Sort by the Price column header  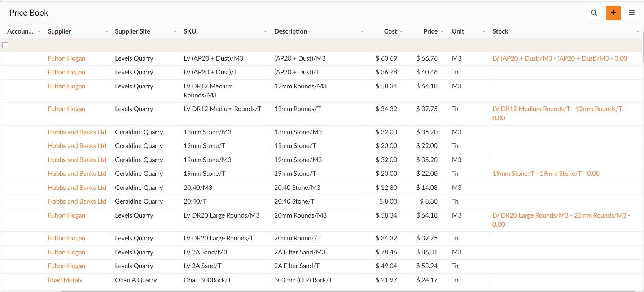click(x=430, y=31)
